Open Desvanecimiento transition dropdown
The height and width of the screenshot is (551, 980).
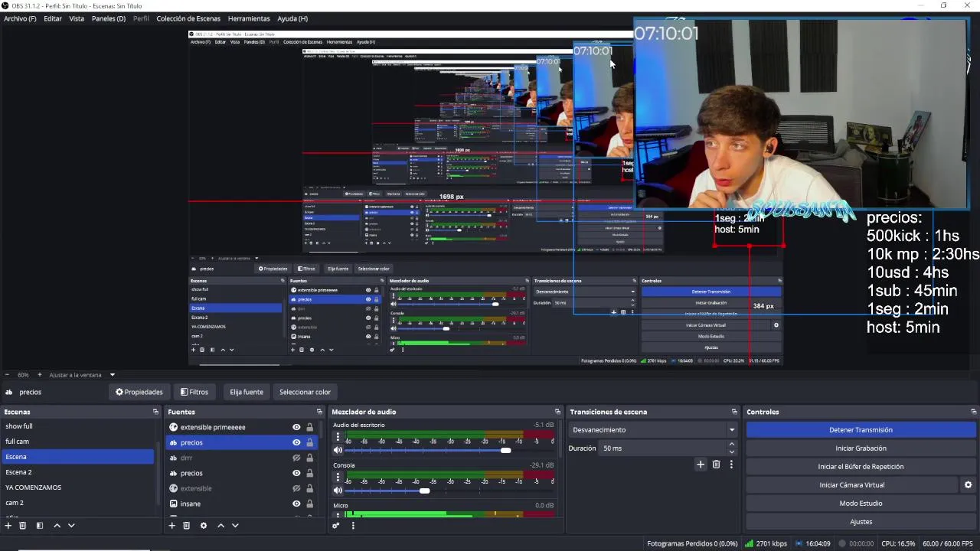(653, 430)
